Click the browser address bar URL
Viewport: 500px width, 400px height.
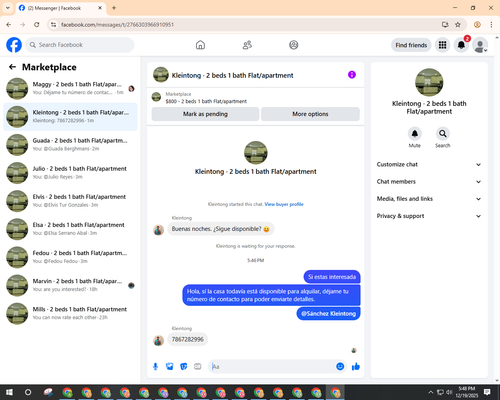click(x=117, y=25)
